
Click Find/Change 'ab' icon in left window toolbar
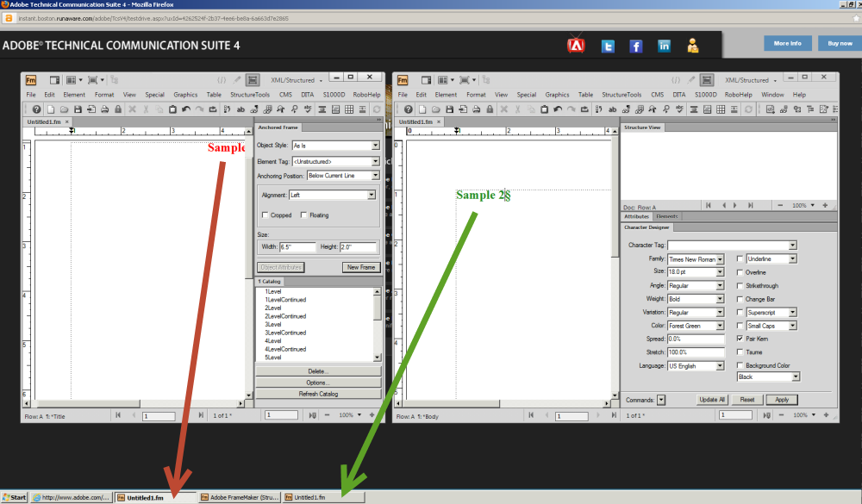[240, 109]
